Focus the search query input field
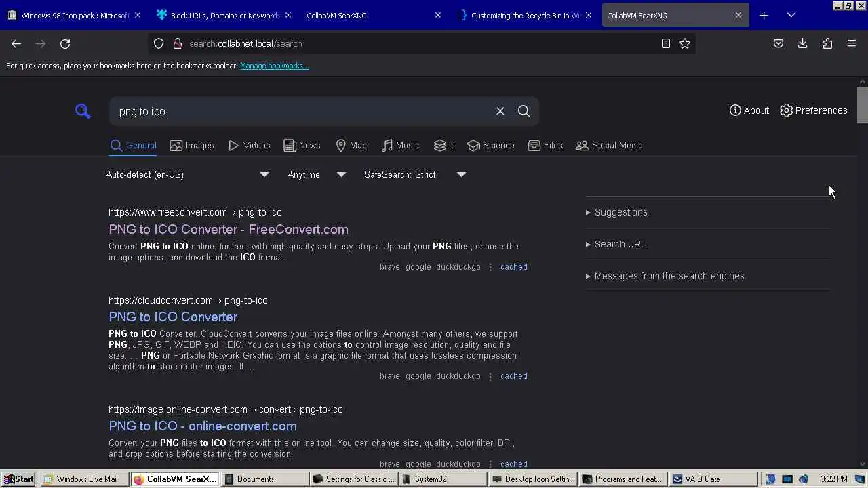Image resolution: width=868 pixels, height=488 pixels. [302, 111]
